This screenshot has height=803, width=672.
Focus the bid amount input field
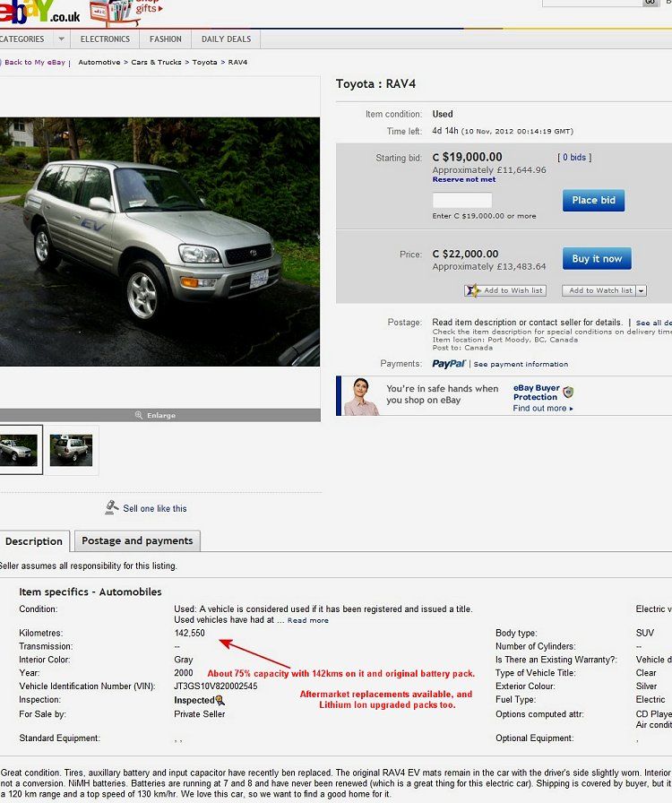[x=462, y=200]
